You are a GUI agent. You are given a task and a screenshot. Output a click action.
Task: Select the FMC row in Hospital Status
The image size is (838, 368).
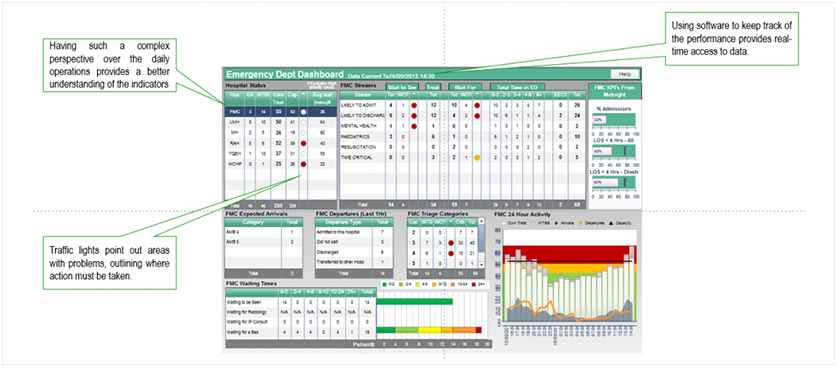pos(281,112)
